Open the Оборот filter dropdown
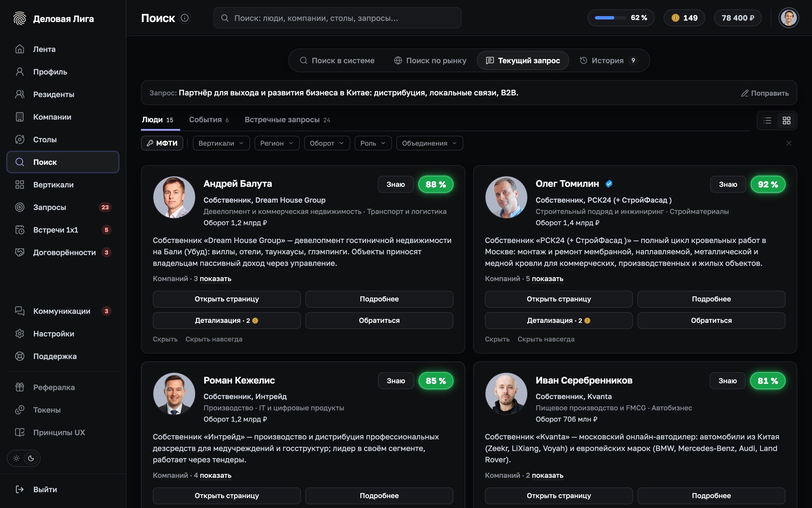Screen dimensions: 812x508 (x=327, y=143)
